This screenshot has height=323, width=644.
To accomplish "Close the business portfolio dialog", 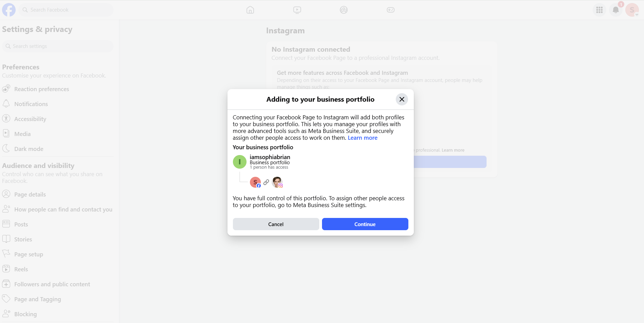I will [402, 99].
